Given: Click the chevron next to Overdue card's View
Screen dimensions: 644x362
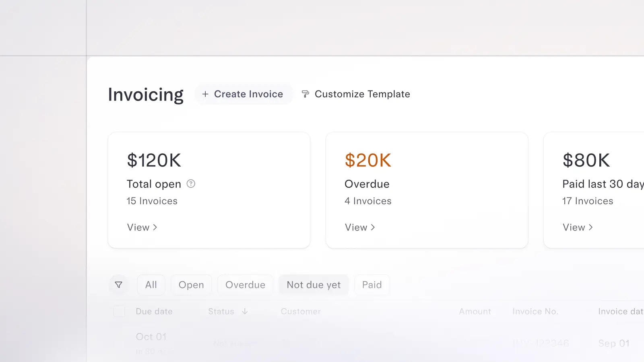Looking at the screenshot, I should (373, 227).
